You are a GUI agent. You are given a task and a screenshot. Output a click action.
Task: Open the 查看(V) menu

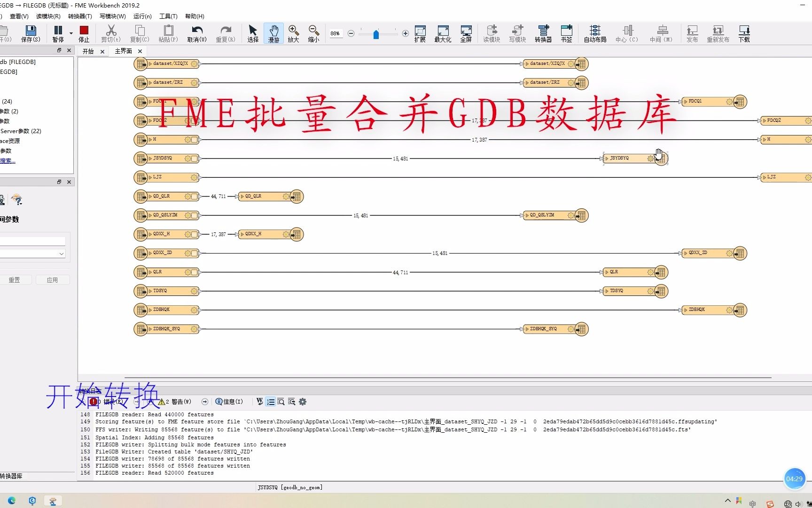click(19, 16)
